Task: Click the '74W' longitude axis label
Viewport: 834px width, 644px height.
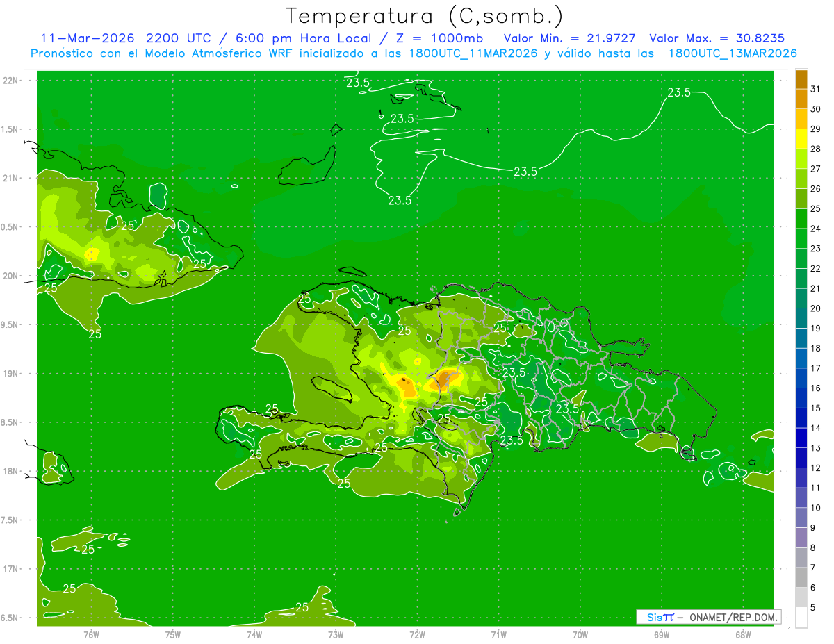Action: (x=254, y=634)
